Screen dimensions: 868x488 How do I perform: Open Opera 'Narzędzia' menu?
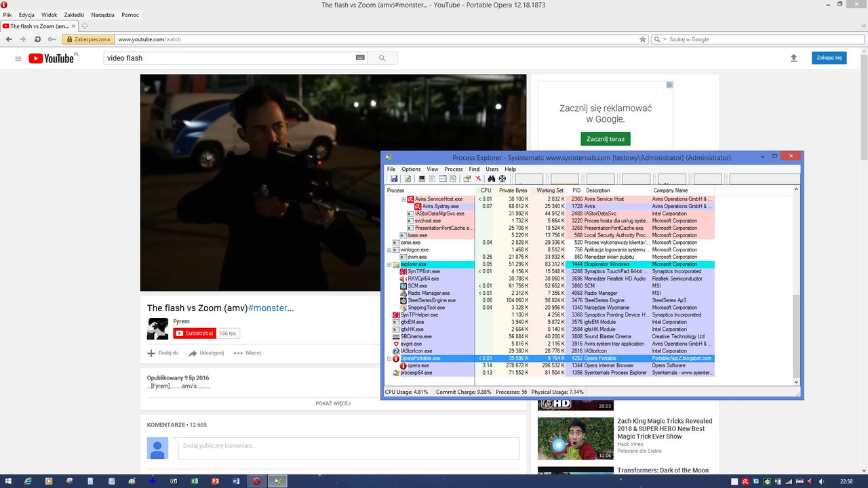click(103, 14)
